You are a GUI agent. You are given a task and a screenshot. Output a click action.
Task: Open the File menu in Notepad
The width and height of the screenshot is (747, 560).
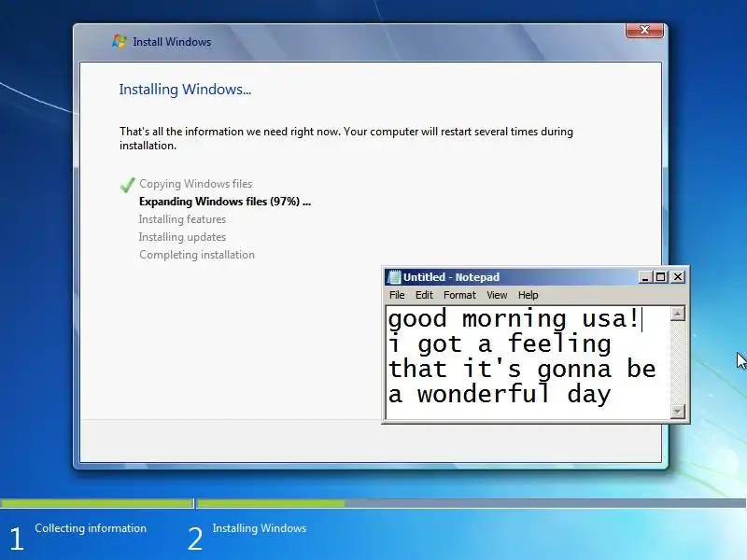396,295
